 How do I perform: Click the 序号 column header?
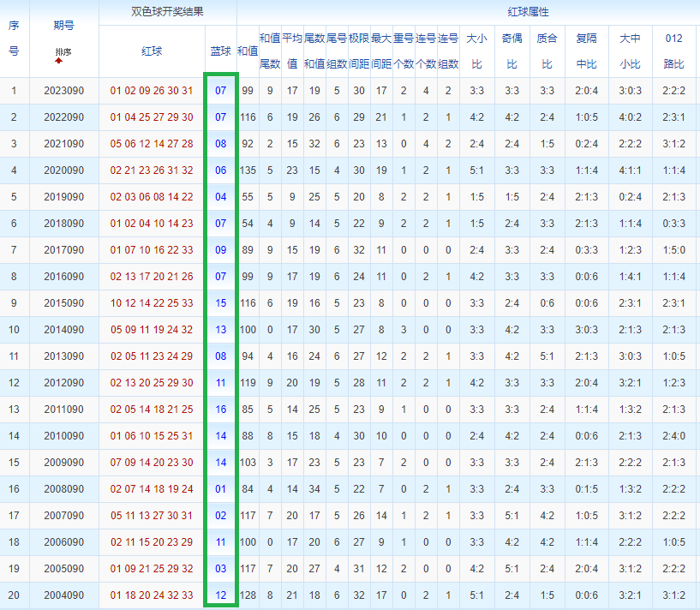14,39
